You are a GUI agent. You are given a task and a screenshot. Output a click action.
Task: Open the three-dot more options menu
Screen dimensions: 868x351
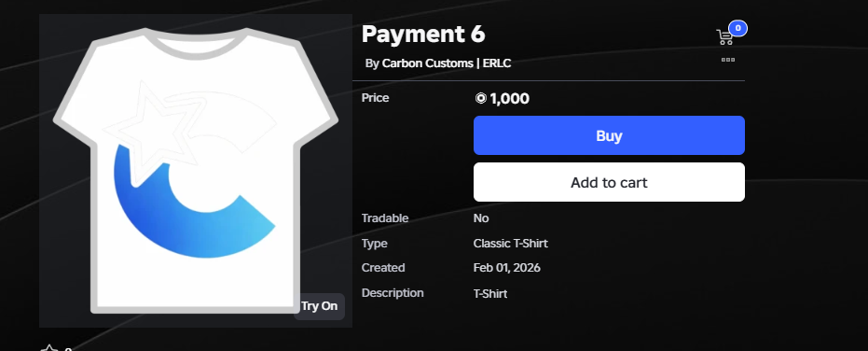point(728,60)
